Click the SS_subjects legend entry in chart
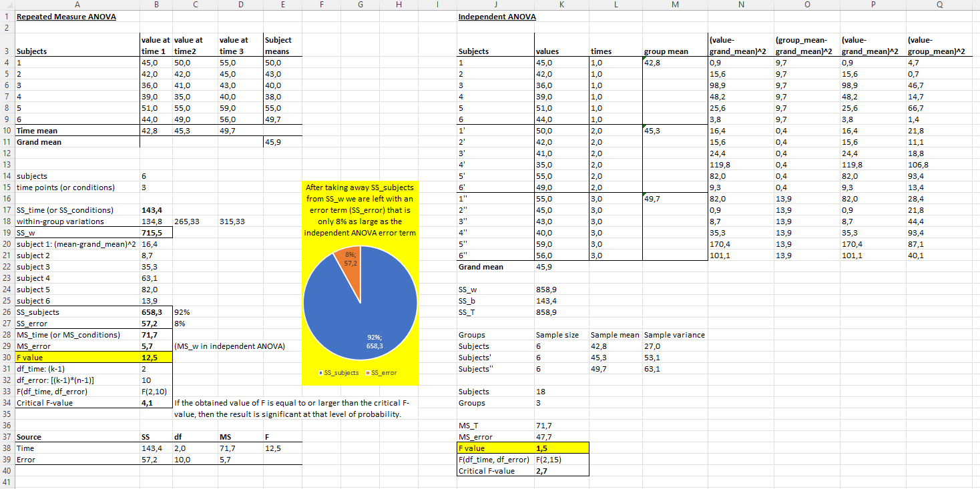Viewport: 980px width, 489px height. tap(338, 373)
